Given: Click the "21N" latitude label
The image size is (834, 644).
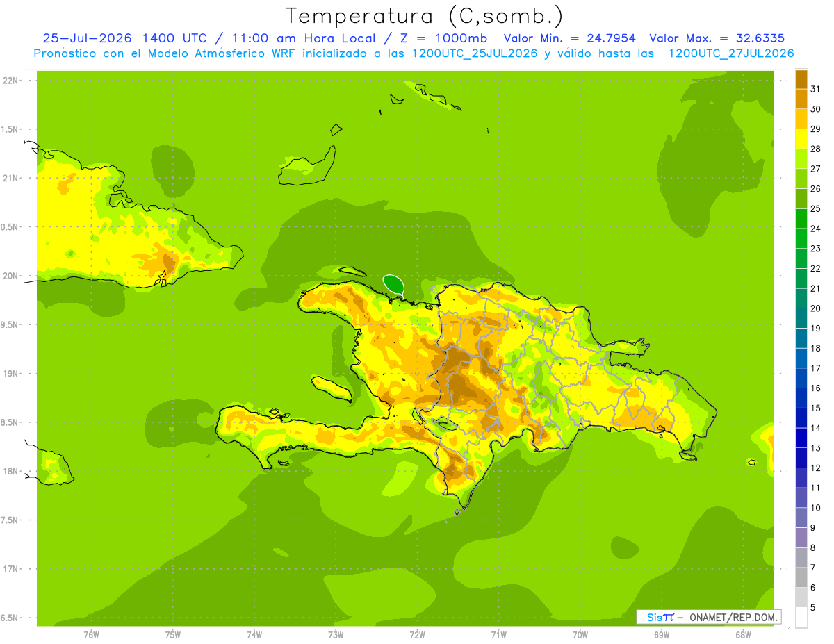Looking at the screenshot, I should (x=10, y=178).
